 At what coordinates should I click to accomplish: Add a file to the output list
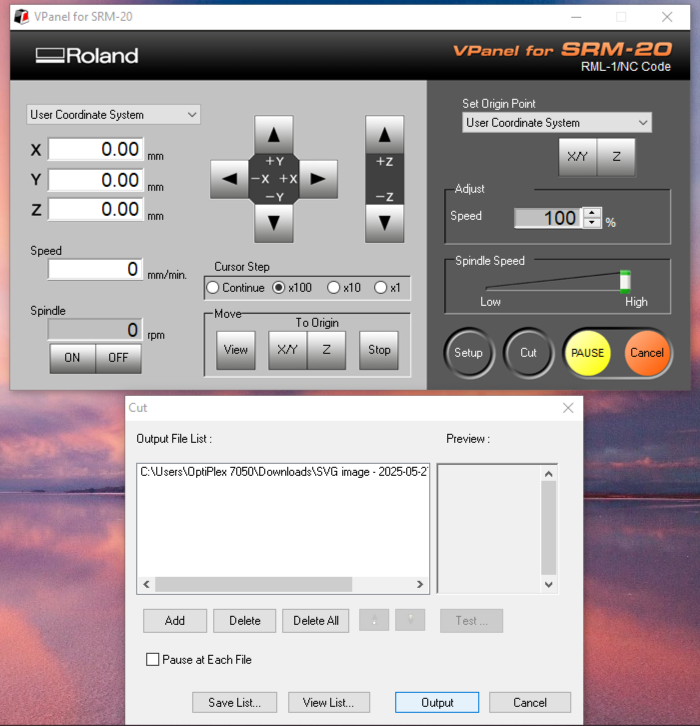point(175,620)
